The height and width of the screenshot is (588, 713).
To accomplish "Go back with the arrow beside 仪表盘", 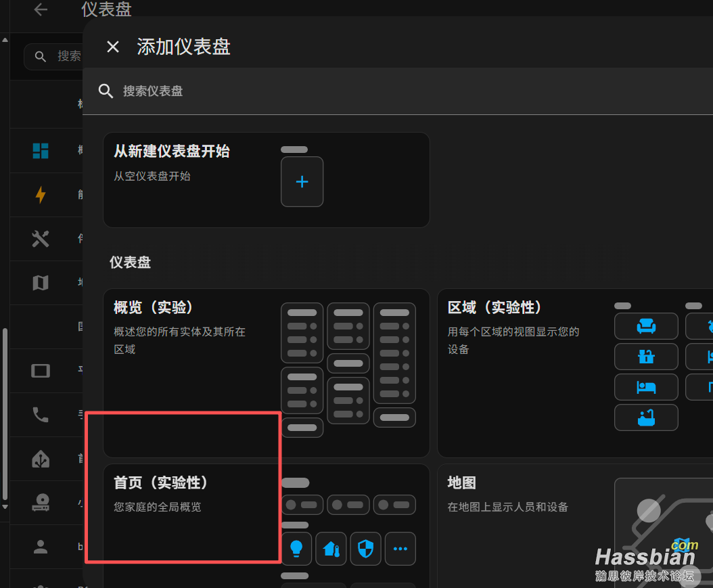I will [41, 9].
